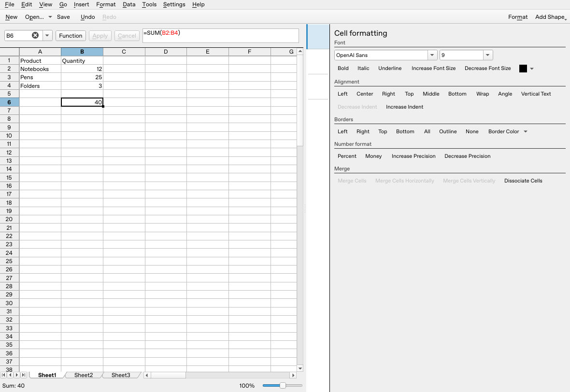This screenshot has height=392, width=570.
Task: Expand the font size 9 dropdown
Action: pos(487,55)
